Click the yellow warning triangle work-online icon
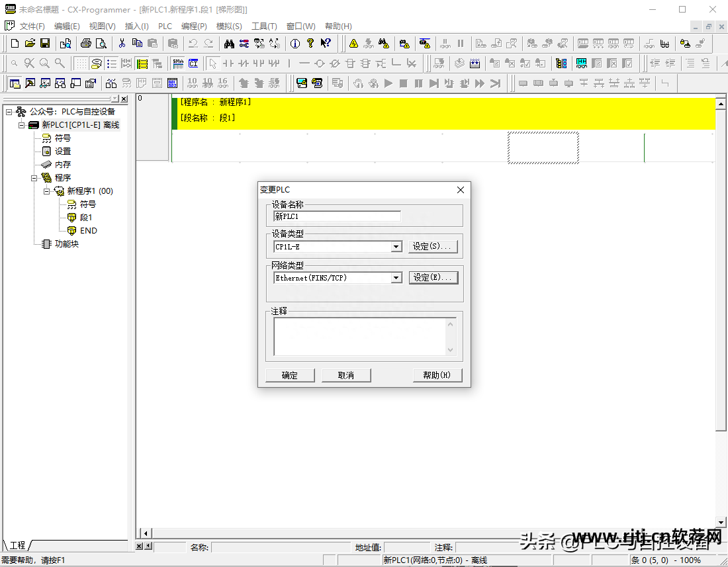This screenshot has width=728, height=567. [354, 44]
